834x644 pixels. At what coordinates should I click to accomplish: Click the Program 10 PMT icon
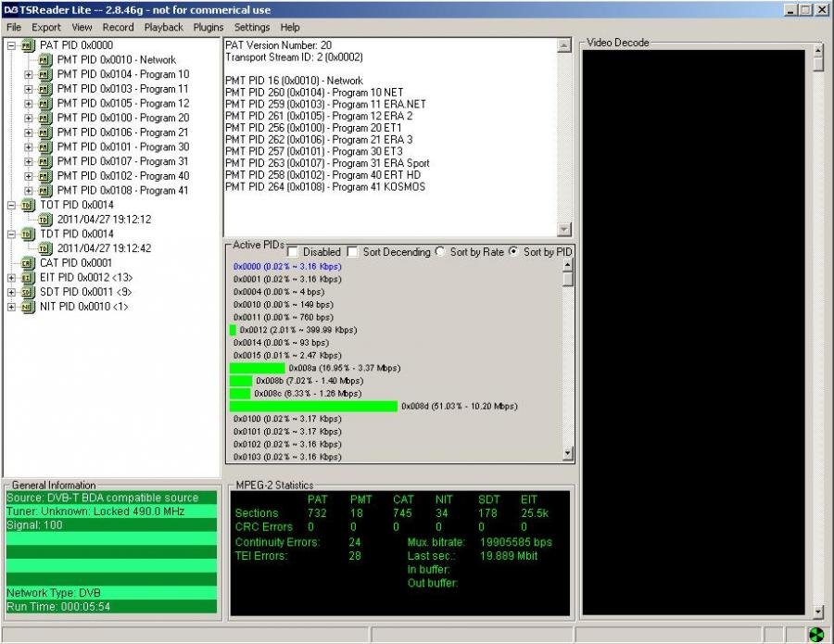(45, 74)
